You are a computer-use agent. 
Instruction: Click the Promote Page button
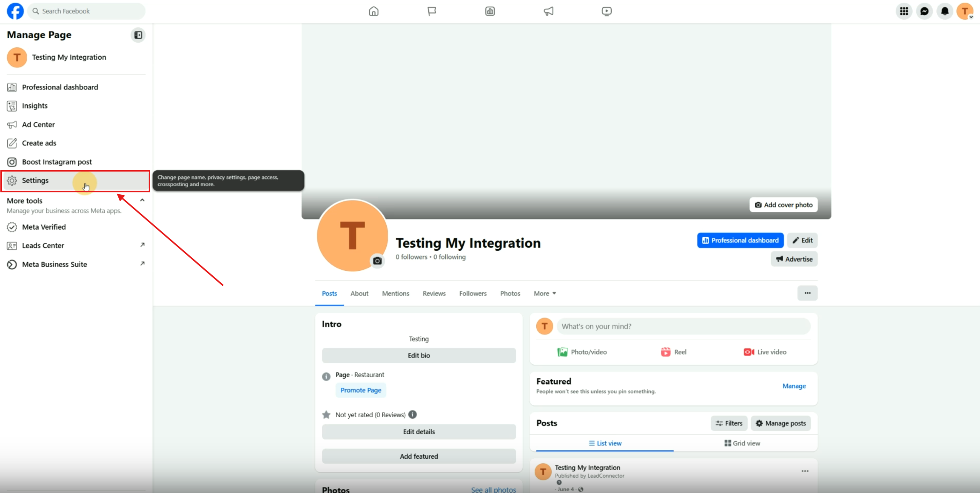(361, 390)
